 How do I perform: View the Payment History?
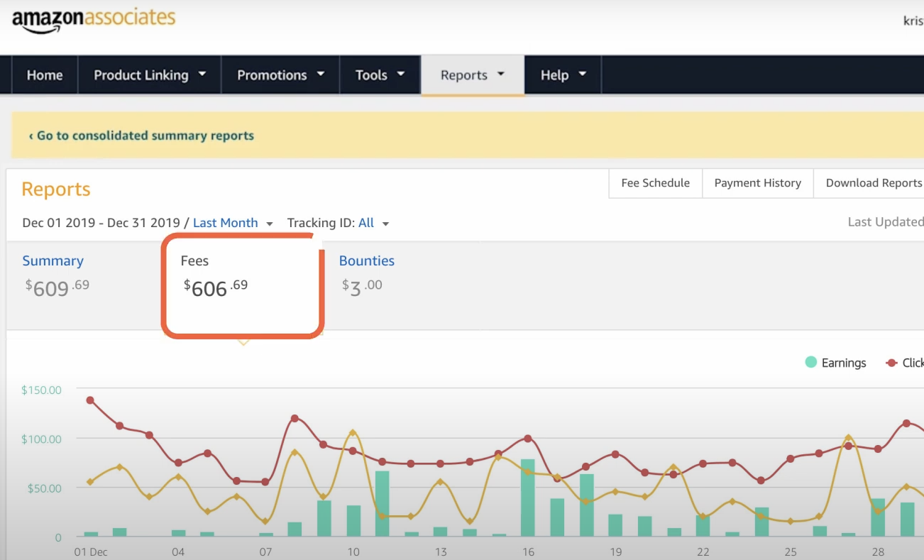(x=757, y=183)
